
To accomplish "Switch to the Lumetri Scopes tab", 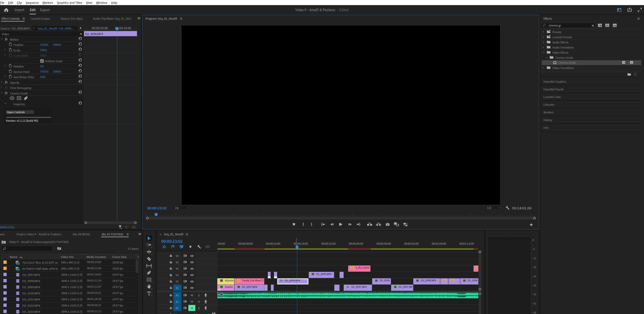I will (x=40, y=18).
